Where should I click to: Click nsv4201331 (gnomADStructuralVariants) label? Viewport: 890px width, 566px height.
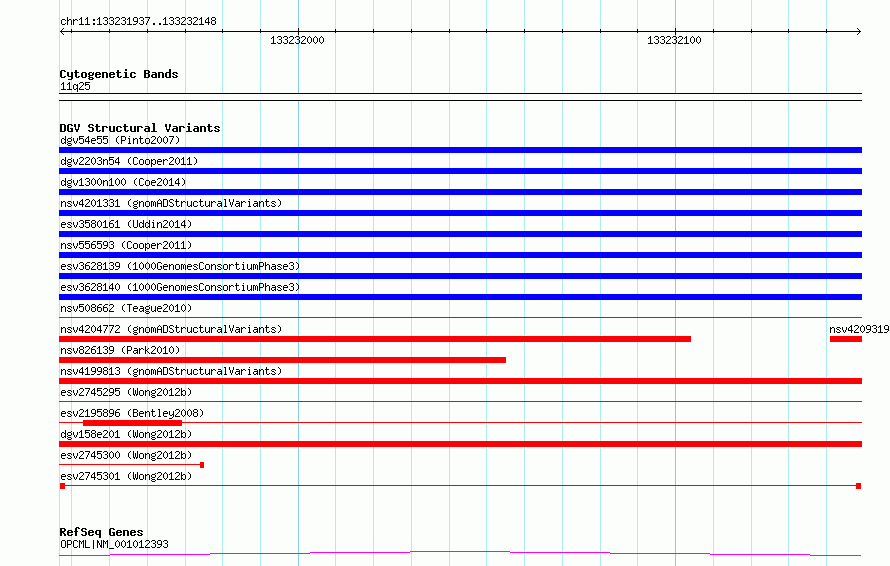pos(171,203)
